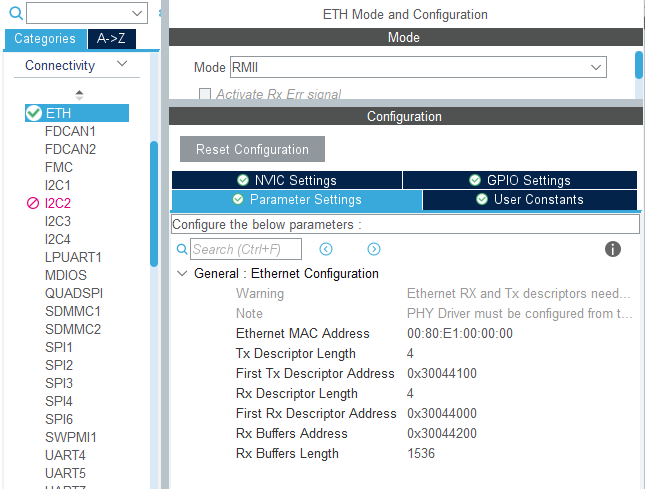Select SPI4 peripheral

click(59, 401)
